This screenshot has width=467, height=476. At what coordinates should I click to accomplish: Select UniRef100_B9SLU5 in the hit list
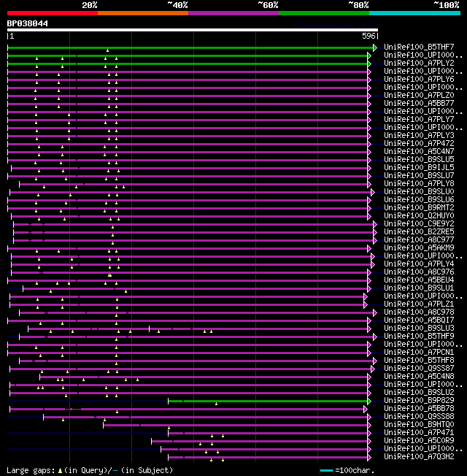tap(419, 159)
